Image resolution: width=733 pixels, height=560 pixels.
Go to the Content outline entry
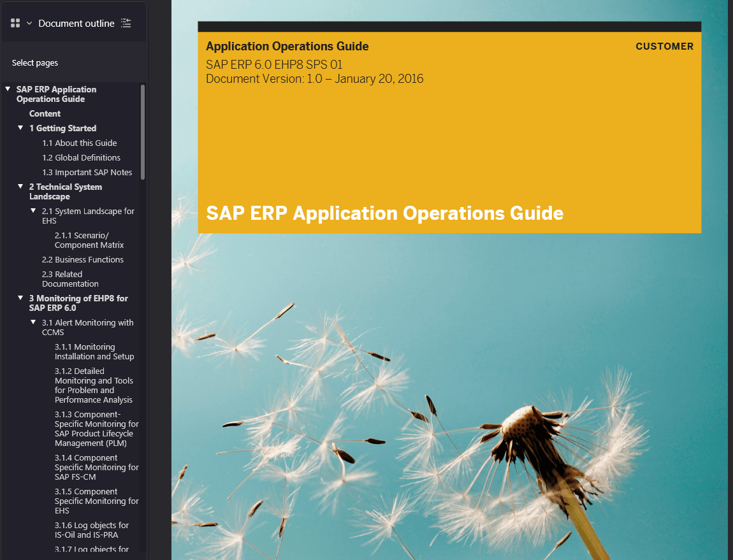(x=45, y=113)
